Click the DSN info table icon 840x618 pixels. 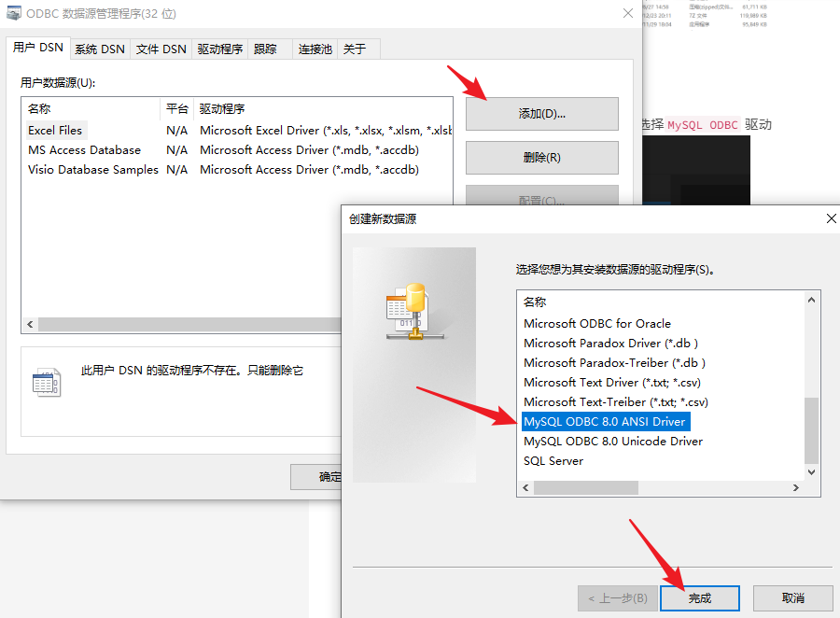[x=47, y=382]
